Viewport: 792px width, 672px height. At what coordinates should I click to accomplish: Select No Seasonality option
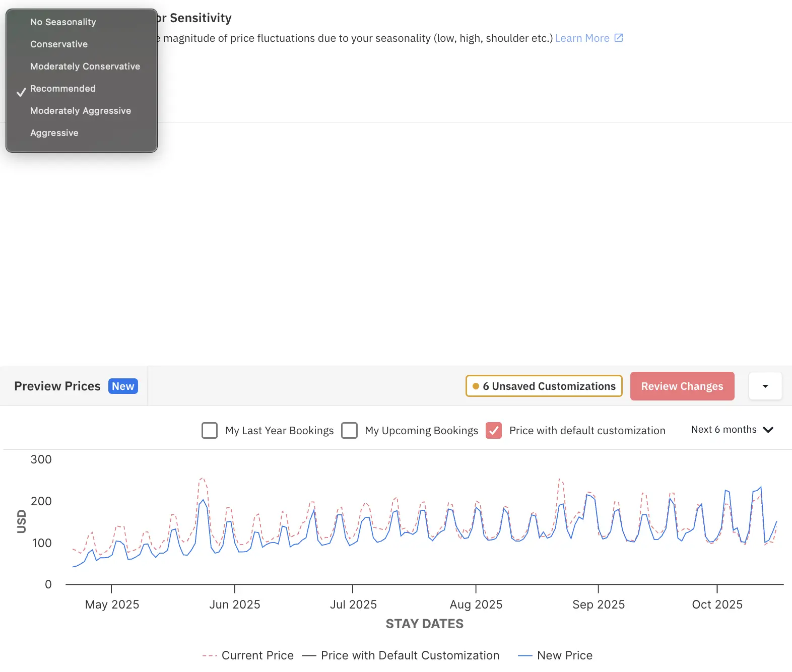pos(63,22)
